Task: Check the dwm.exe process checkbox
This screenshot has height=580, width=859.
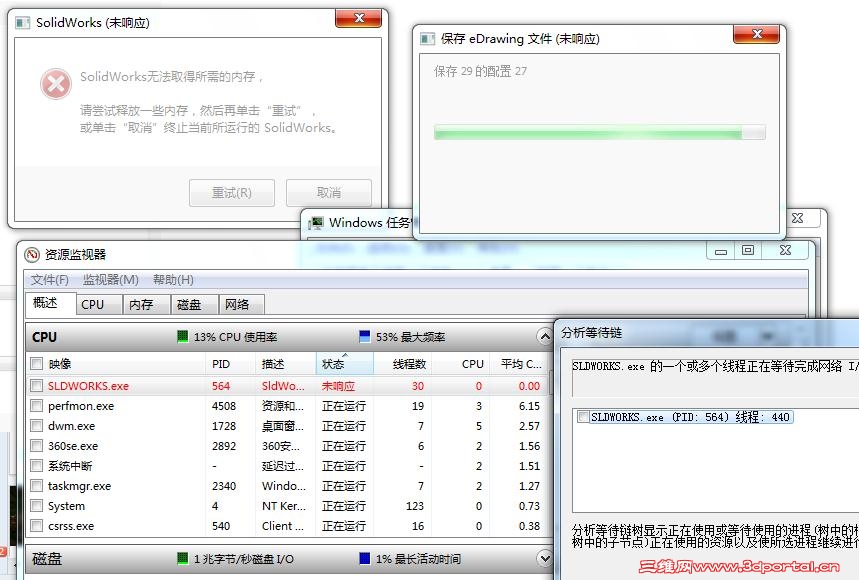Action: click(37, 426)
